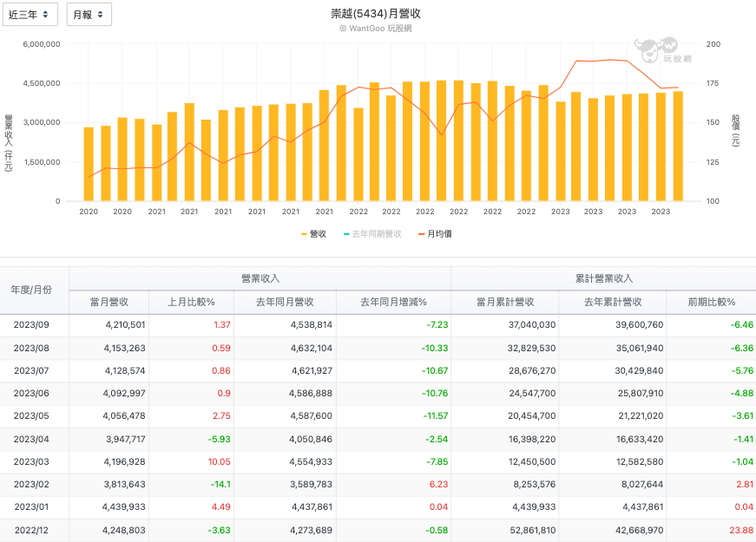This screenshot has width=756, height=542.
Task: Show the 去年同期營收 legend series
Action: [372, 234]
